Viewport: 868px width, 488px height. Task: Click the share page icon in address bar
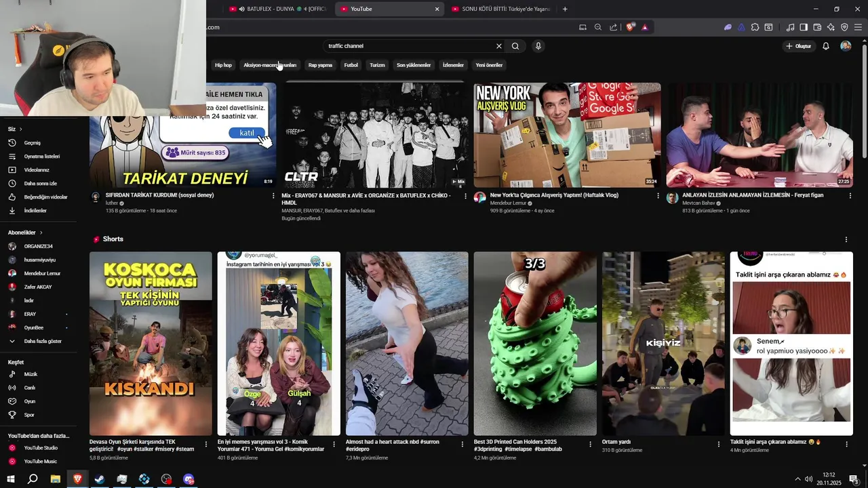click(614, 27)
